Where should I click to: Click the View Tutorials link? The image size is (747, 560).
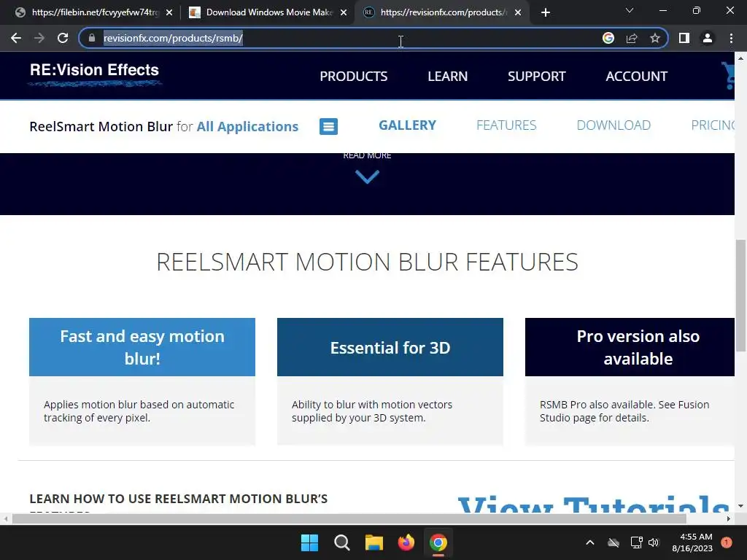coord(593,505)
